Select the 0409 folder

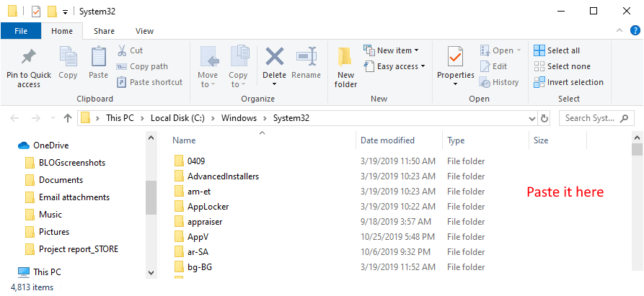[190, 161]
